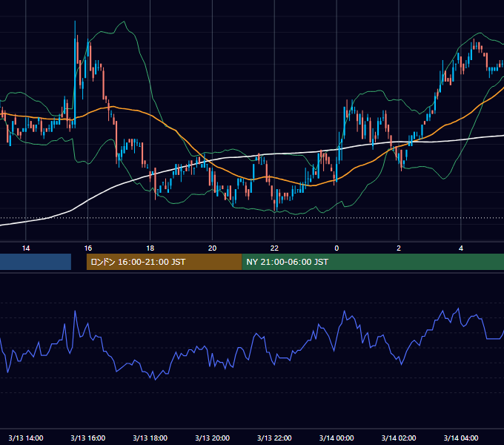The image size is (504, 445).
Task: Click the 3/13 14:00 indicator time label
Action: click(26, 438)
